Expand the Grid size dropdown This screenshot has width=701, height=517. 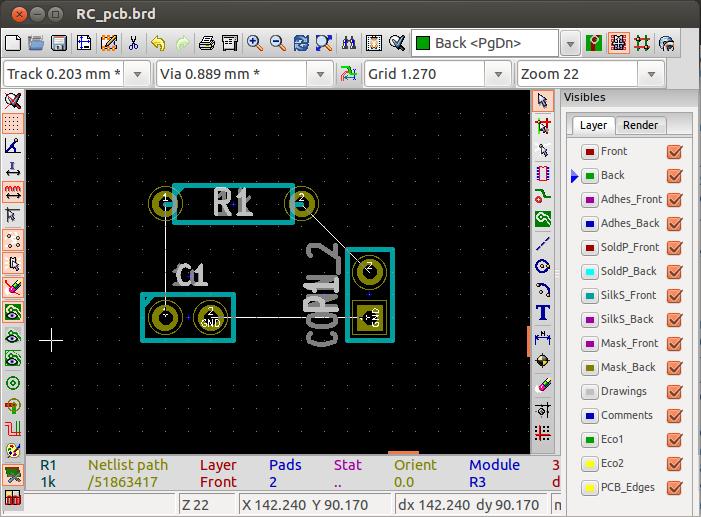pyautogui.click(x=499, y=74)
